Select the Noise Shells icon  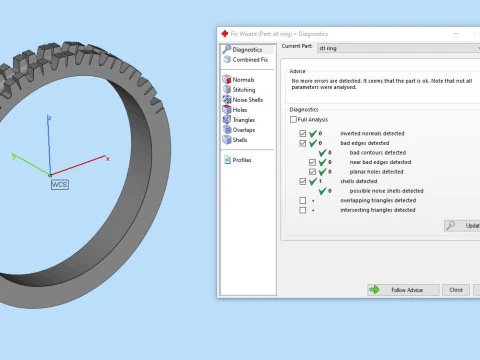coord(227,99)
